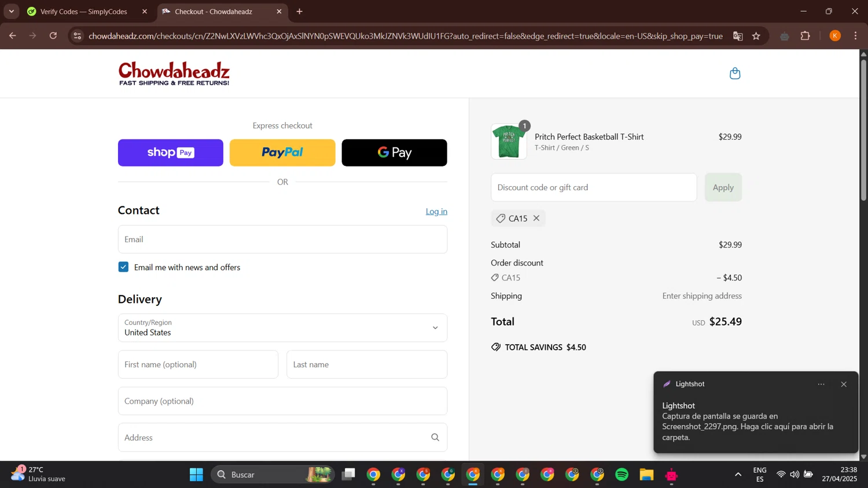Focus the First name (optional) field
Viewport: 868px width, 488px height.
[198, 364]
